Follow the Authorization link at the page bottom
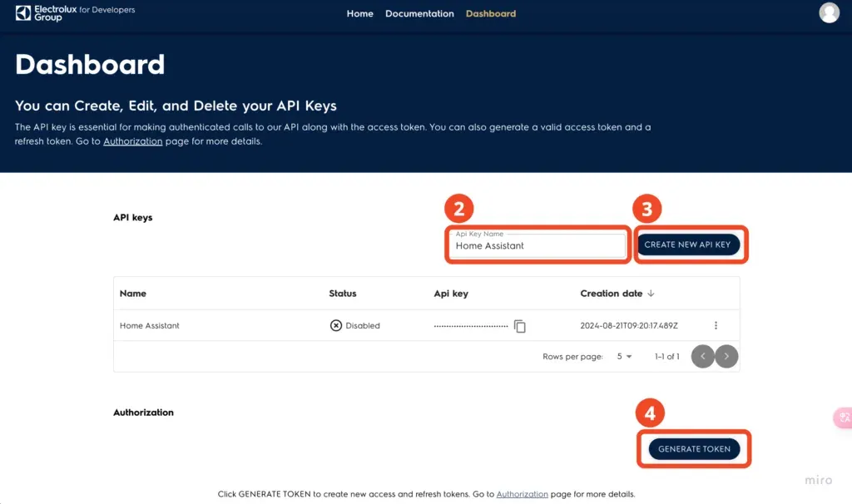Screen dimensions: 852x504 [x=523, y=493]
